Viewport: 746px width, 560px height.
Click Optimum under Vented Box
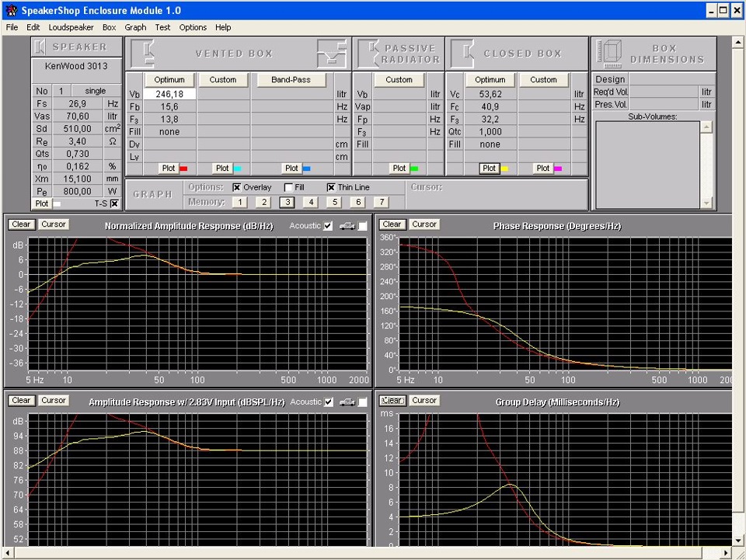point(169,80)
